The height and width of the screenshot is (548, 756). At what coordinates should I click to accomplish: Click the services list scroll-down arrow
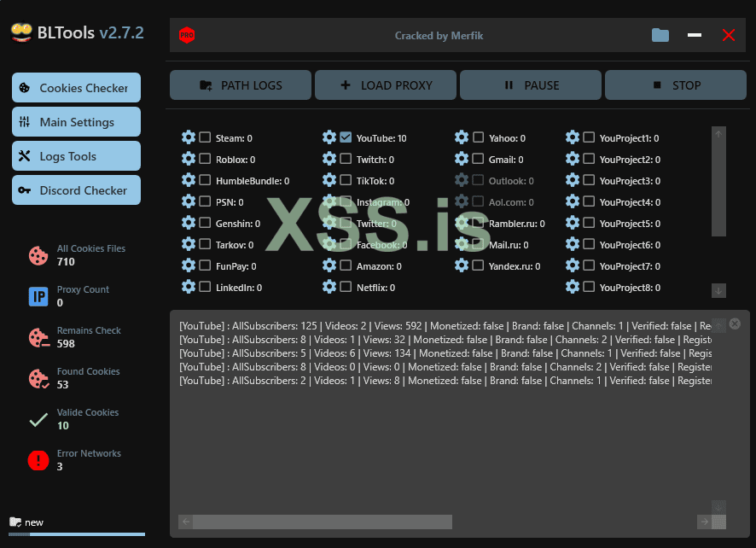[x=718, y=290]
